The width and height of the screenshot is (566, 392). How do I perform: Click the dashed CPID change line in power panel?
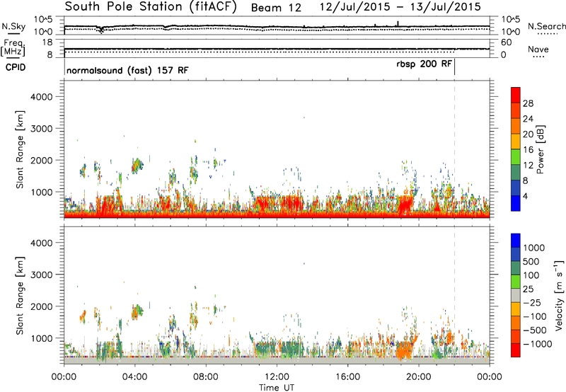point(454,149)
